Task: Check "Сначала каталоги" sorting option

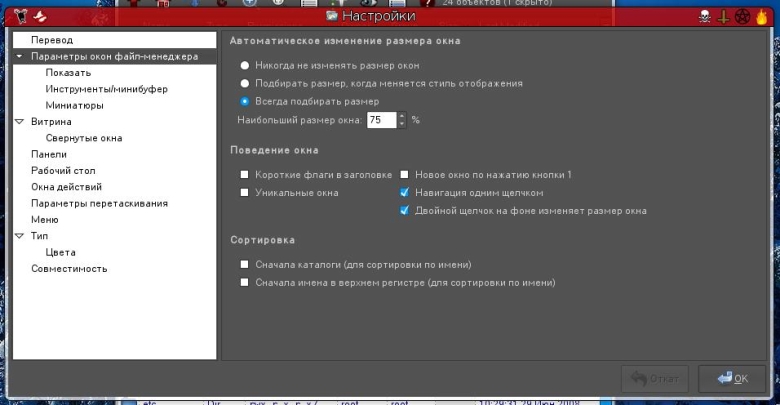Action: (244, 264)
